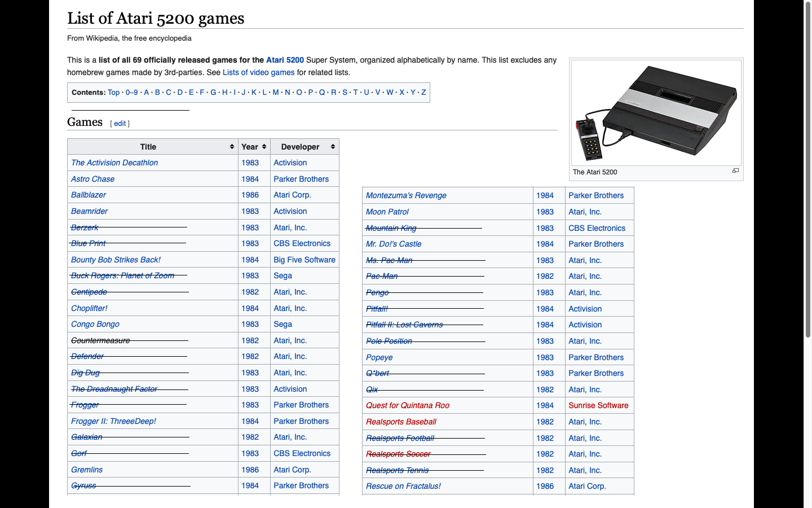Open Big Five Software developer link
The height and width of the screenshot is (508, 812).
304,260
